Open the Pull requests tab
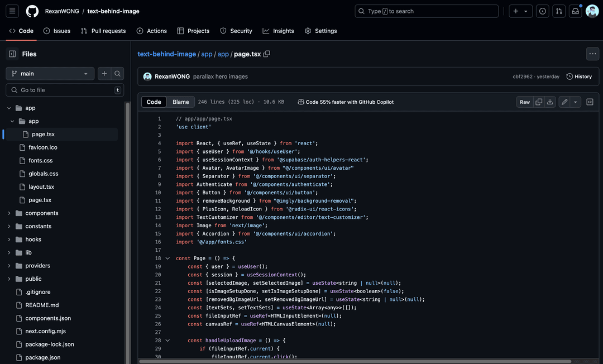Screen dimensions: 603x364 [103, 31]
